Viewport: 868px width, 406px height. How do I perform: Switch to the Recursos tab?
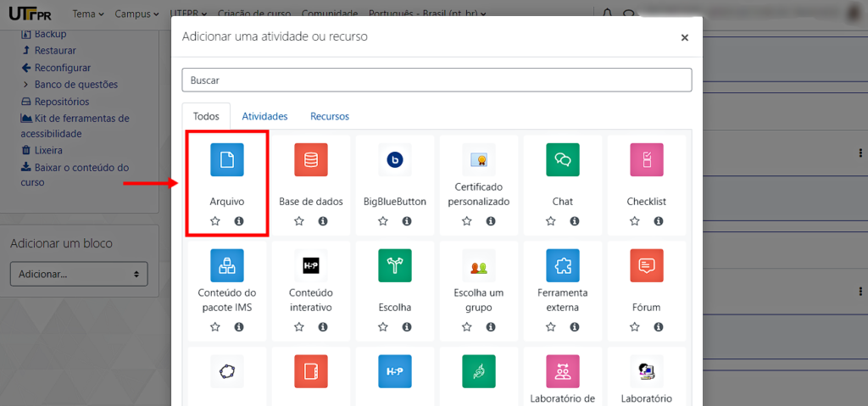[330, 117]
